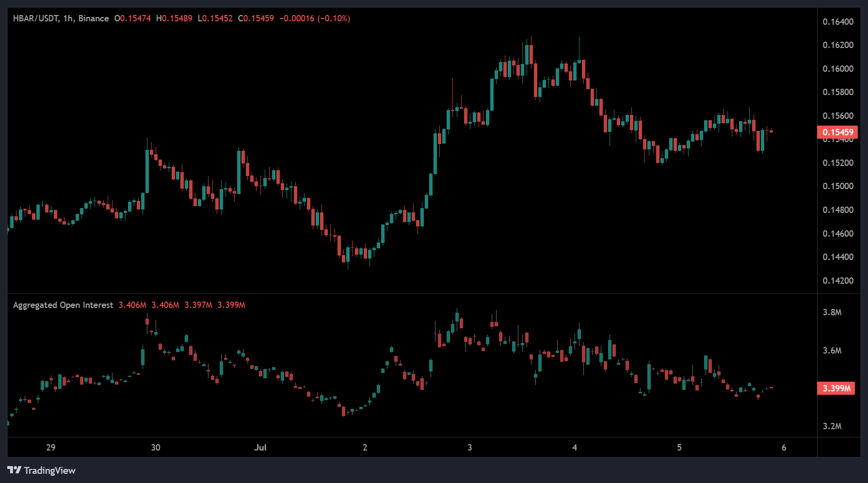Click the 0.16400 price scale label
868x483 pixels.
pos(838,22)
